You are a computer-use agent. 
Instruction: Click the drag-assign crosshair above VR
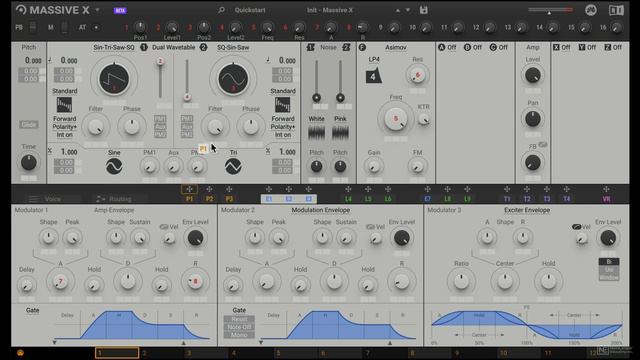click(606, 189)
